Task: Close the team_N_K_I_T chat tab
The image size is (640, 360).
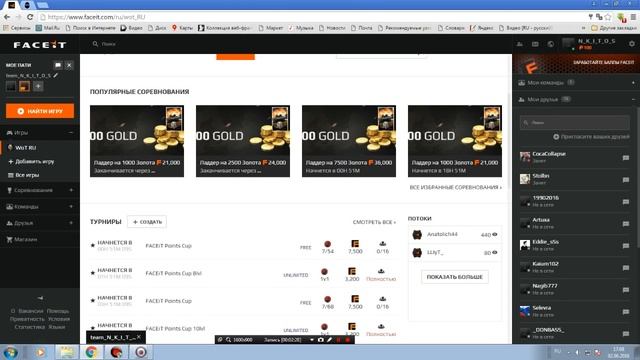Action: coord(139,337)
